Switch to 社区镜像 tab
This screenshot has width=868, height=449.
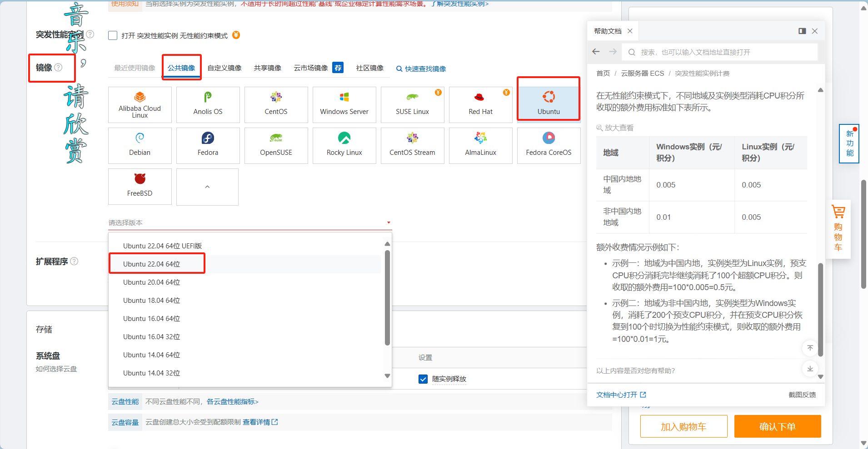click(370, 68)
